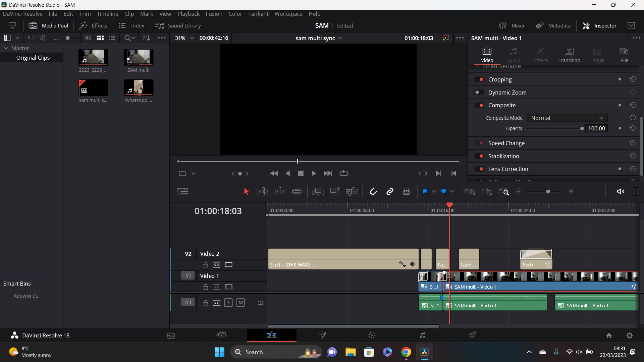Viewport: 644px width, 362px height.
Task: Switch media pool to list view
Action: pyautogui.click(x=112, y=38)
